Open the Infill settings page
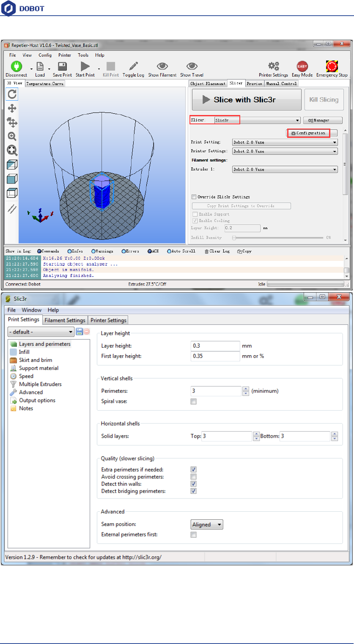Screen dimensions: 354x644 [x=24, y=352]
